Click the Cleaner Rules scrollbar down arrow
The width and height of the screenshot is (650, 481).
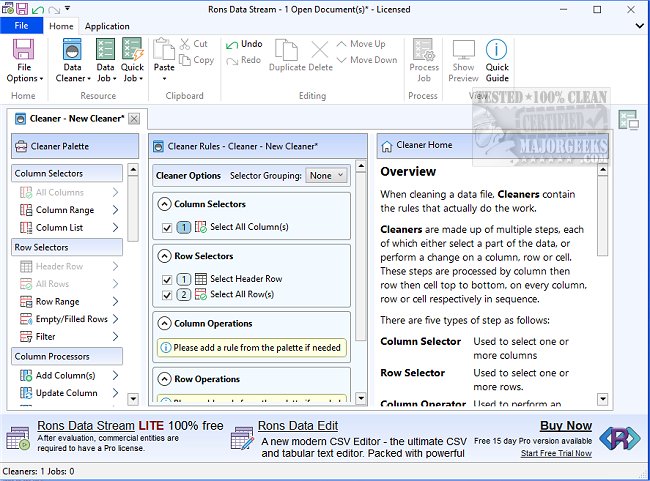[361, 398]
